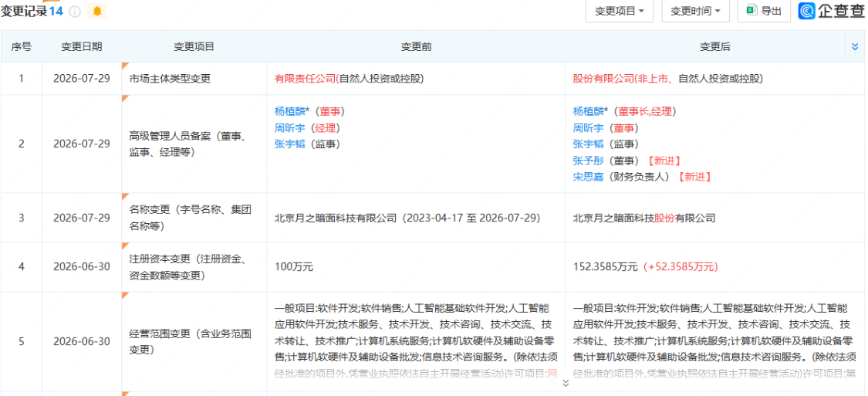Click the 序号 column header
This screenshot has height=396, width=868.
click(x=21, y=47)
